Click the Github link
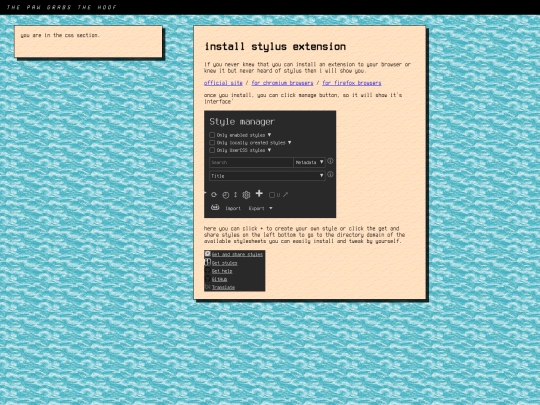Viewport: 540px width, 405px height. coord(219,279)
